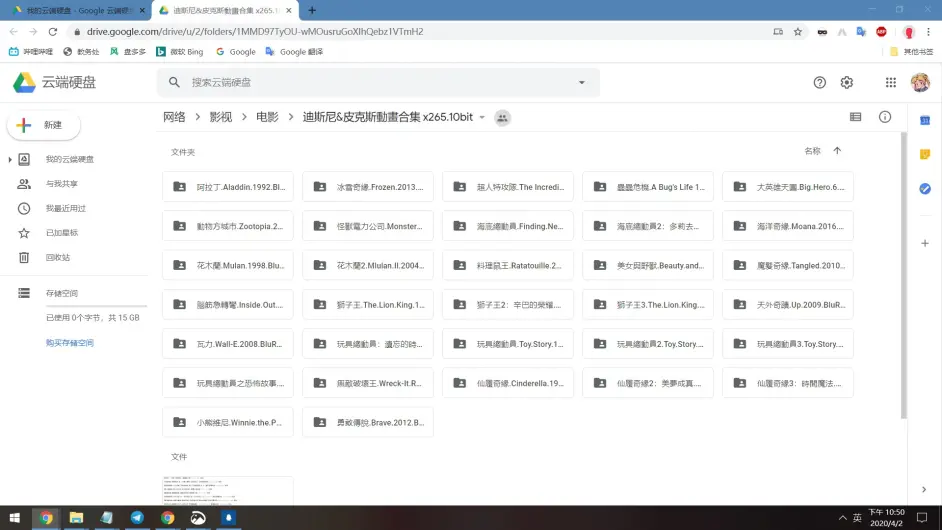This screenshot has width=942, height=530.
Task: Open Telegram from taskbar
Action: [x=137, y=517]
